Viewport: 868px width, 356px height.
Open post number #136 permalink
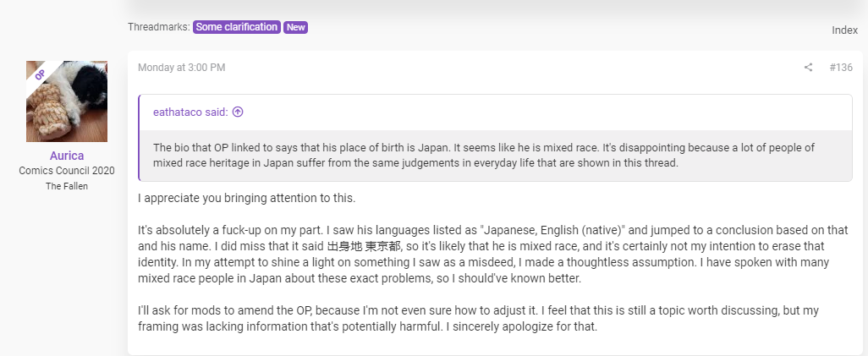pos(841,68)
